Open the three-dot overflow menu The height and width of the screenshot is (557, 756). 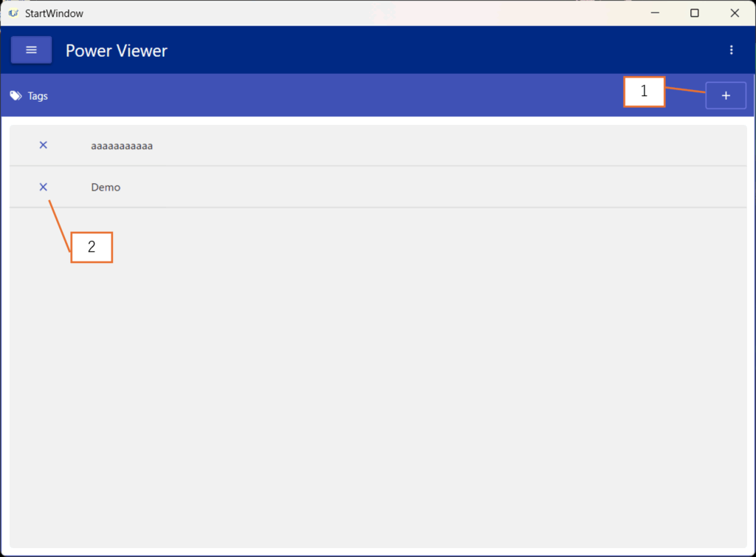click(x=731, y=50)
